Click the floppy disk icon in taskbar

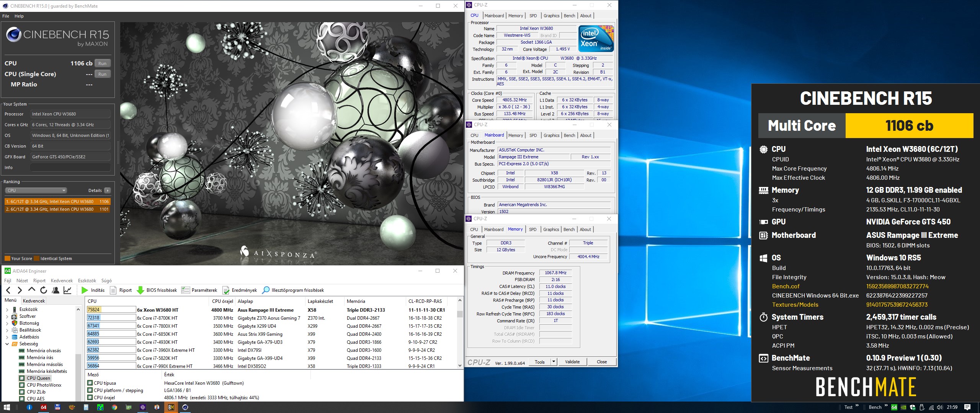point(58,407)
